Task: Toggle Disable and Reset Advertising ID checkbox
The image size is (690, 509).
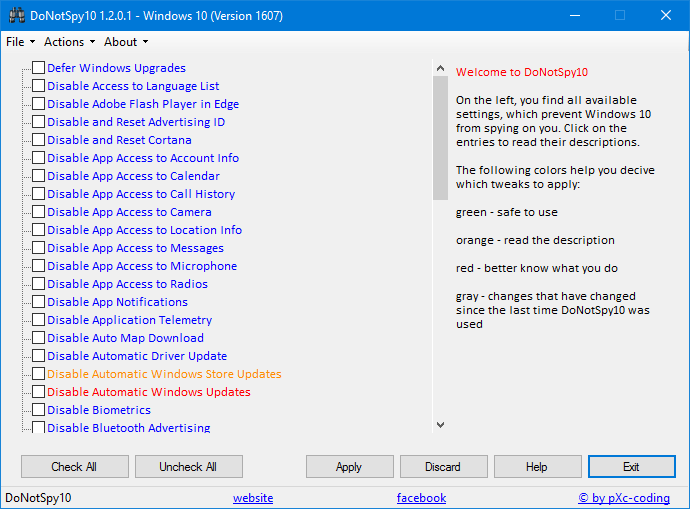Action: tap(38, 122)
